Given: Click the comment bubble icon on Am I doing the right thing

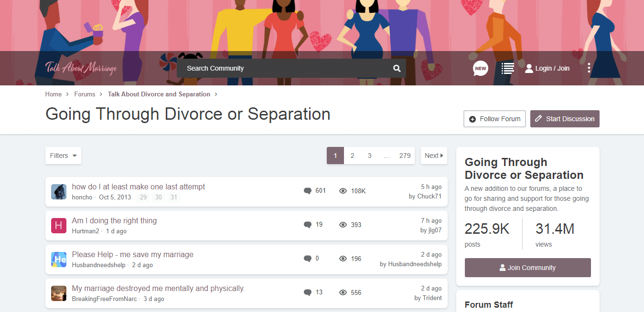Looking at the screenshot, I should click(307, 224).
